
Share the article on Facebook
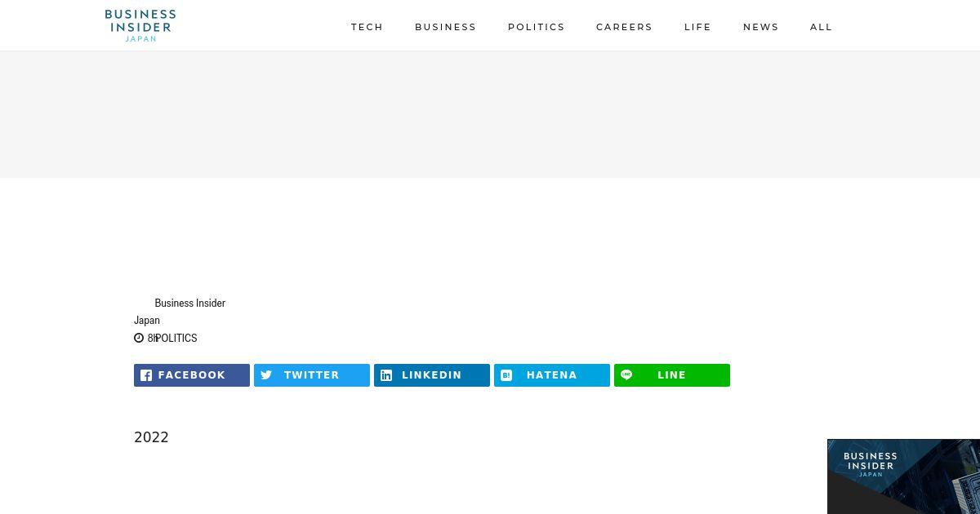coord(192,375)
